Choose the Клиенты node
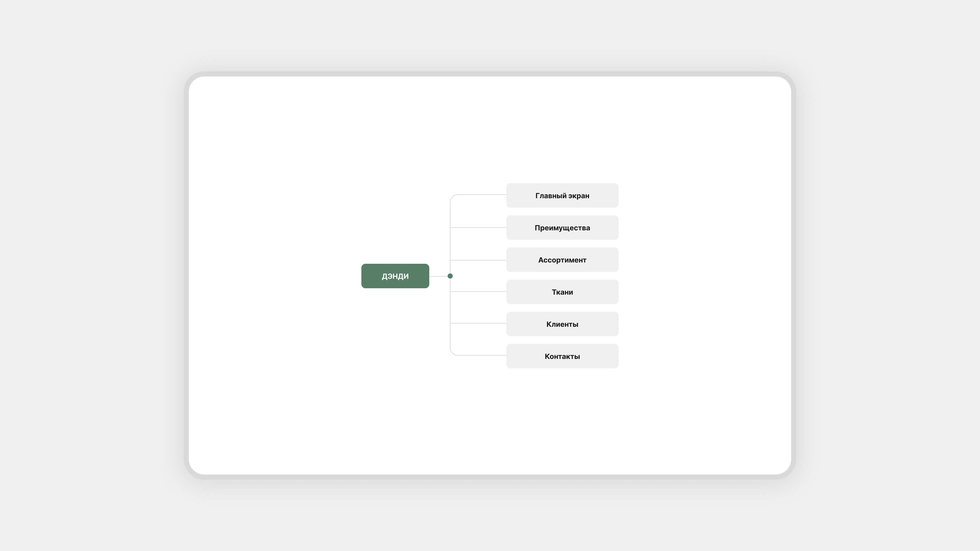980x551 pixels. pos(562,324)
